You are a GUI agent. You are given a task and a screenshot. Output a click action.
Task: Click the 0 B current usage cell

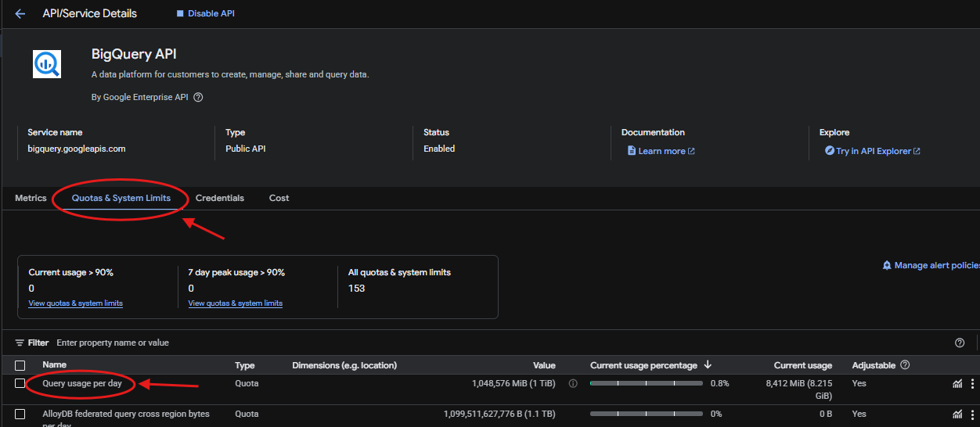826,414
